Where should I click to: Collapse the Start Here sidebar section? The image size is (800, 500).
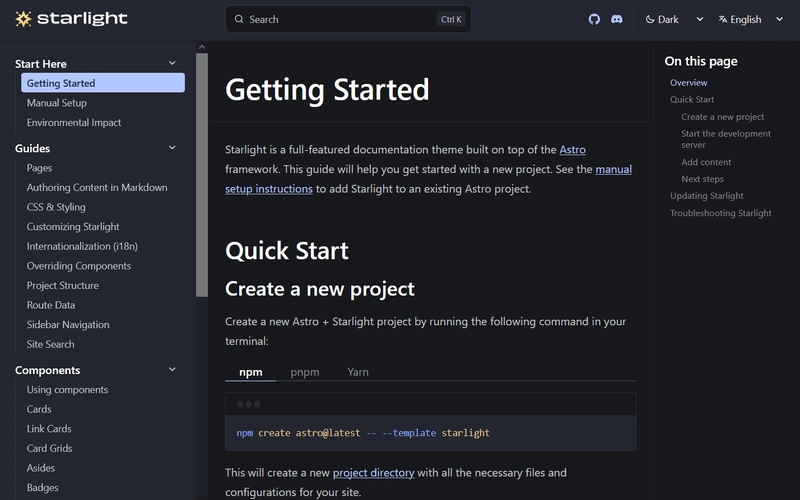coord(172,64)
